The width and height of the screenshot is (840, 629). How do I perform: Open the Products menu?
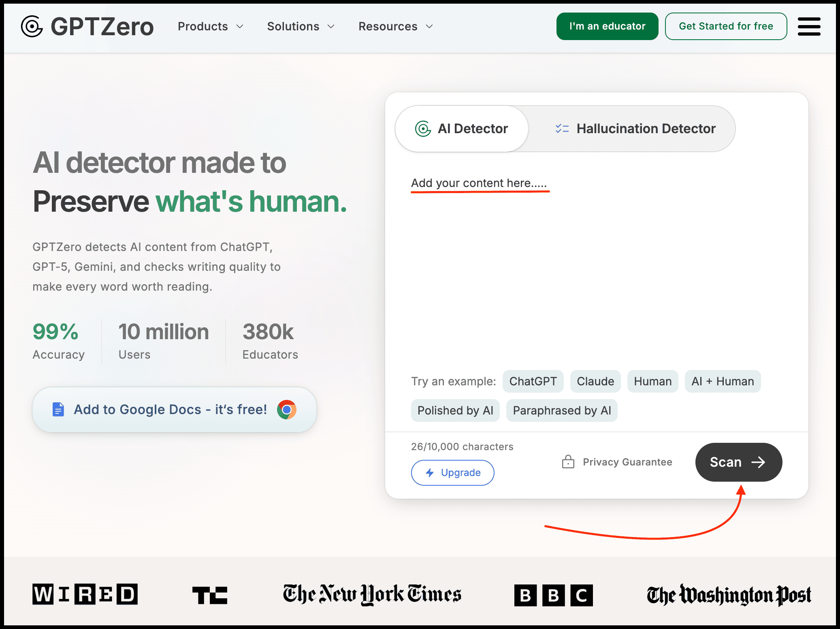[211, 26]
